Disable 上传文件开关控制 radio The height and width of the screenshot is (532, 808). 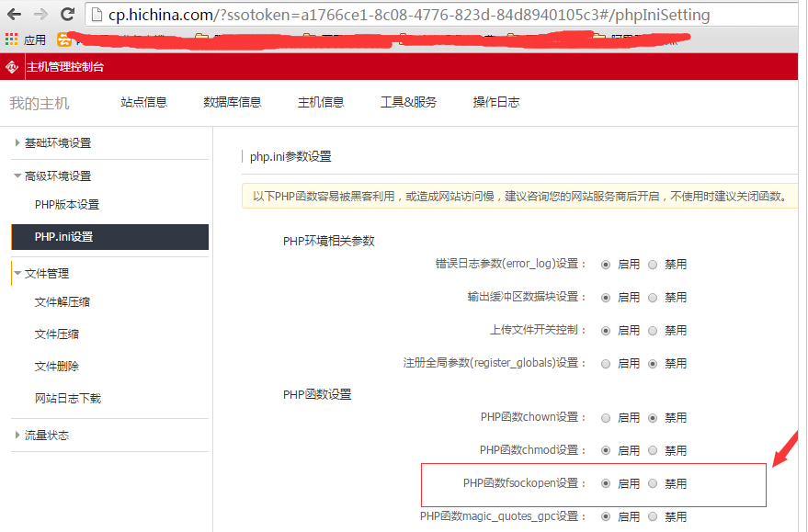coord(653,331)
